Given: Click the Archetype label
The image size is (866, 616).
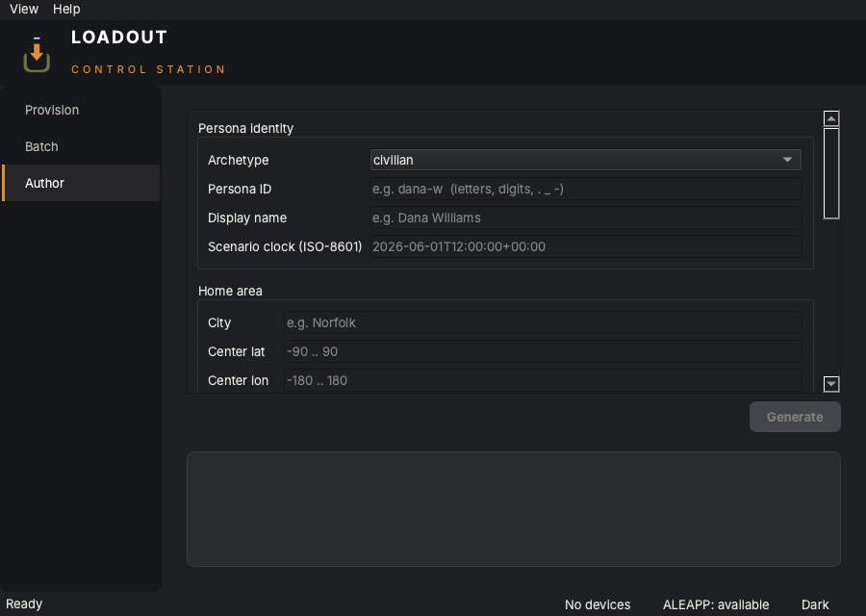Looking at the screenshot, I should pyautogui.click(x=238, y=160).
